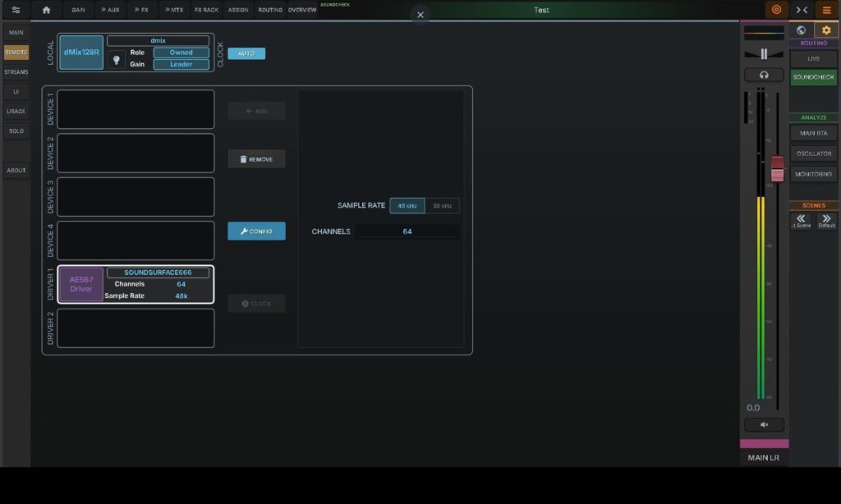Open the OSCILLATOR analyzer

(814, 153)
